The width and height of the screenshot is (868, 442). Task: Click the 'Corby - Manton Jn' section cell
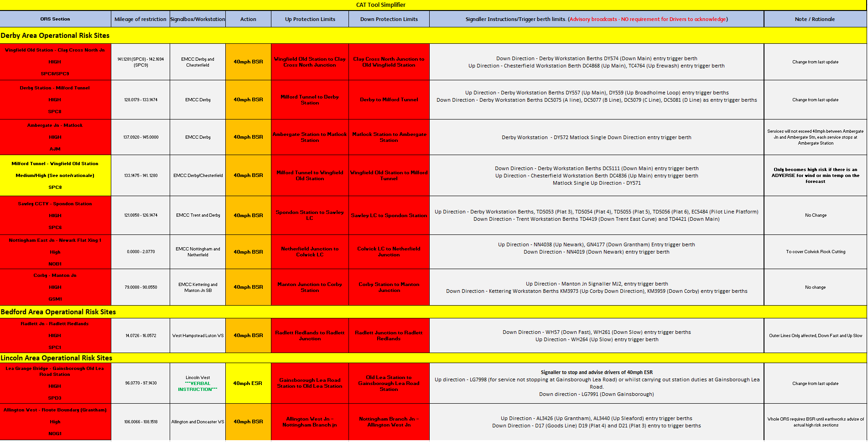[x=55, y=287]
